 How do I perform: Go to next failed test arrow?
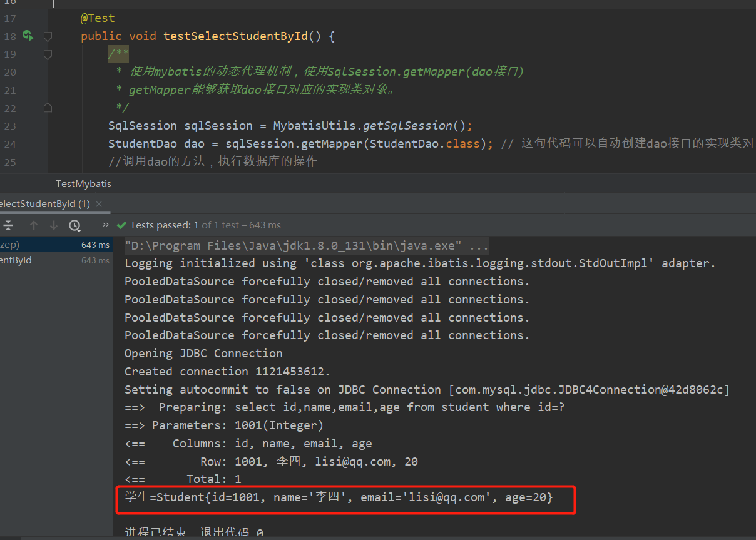pos(54,225)
